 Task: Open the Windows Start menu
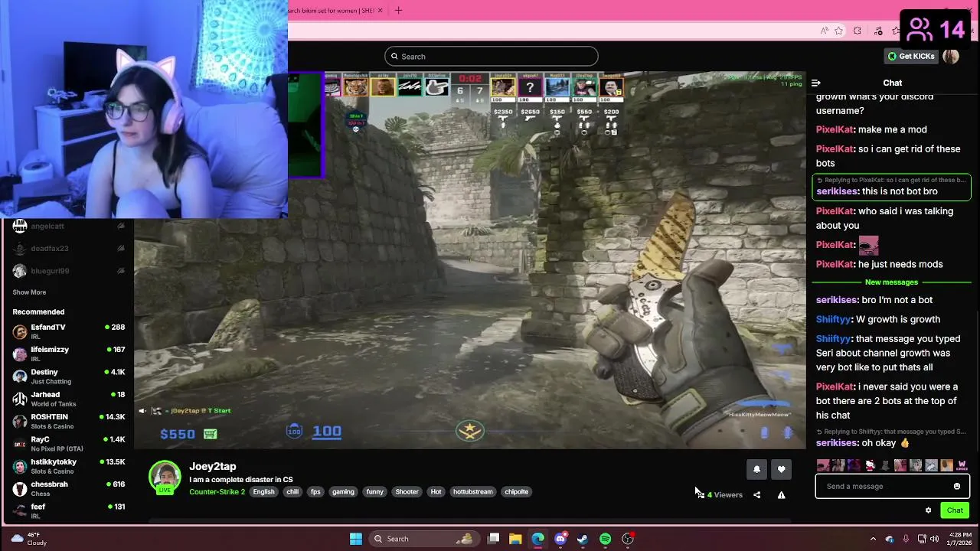[356, 539]
